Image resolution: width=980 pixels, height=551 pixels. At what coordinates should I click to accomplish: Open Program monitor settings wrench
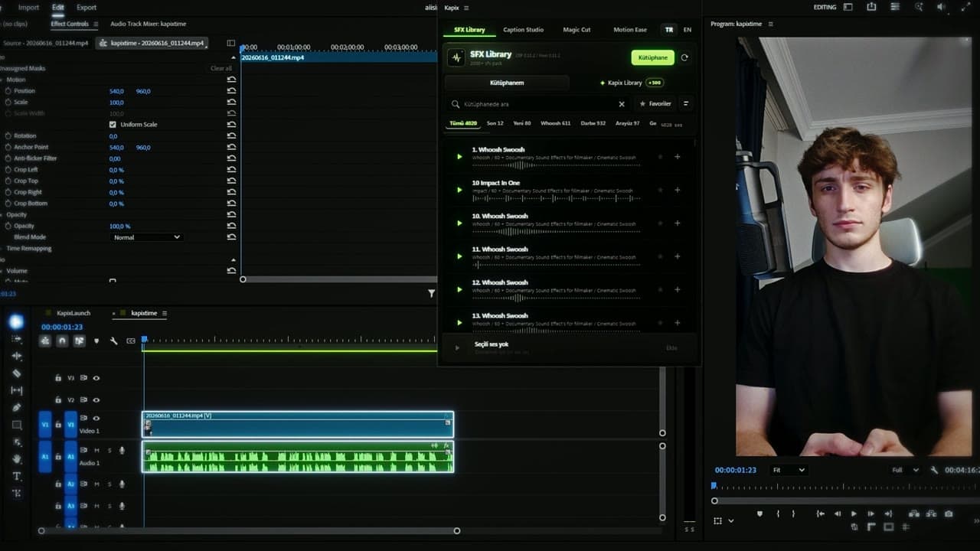(934, 470)
